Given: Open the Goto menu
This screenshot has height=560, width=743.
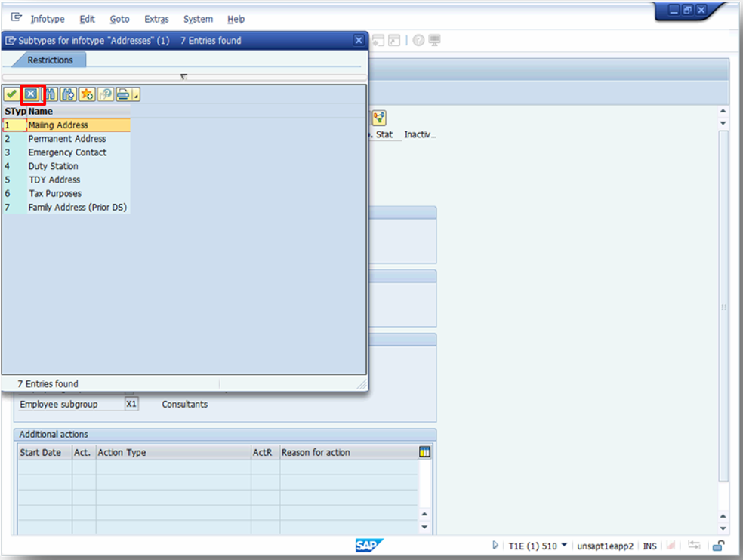Looking at the screenshot, I should [119, 19].
